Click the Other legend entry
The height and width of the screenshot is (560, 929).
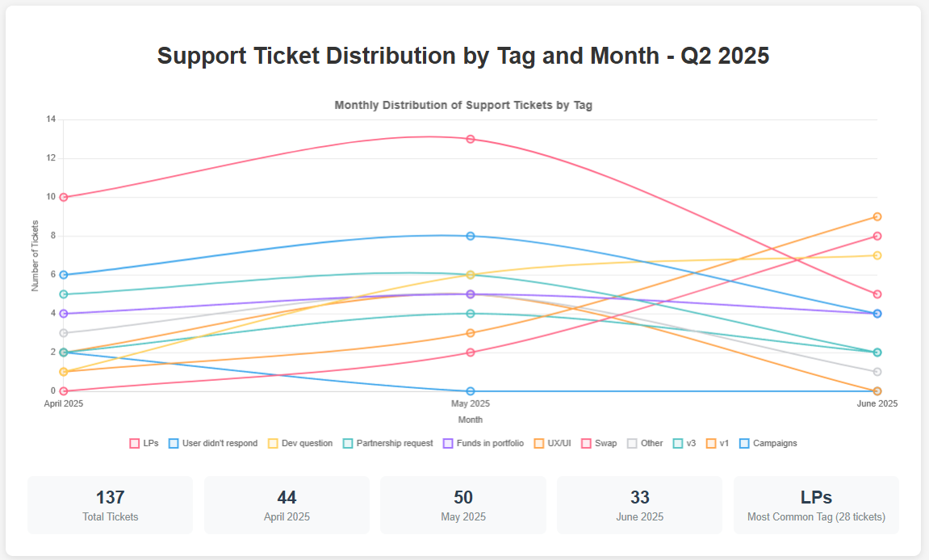tap(644, 443)
